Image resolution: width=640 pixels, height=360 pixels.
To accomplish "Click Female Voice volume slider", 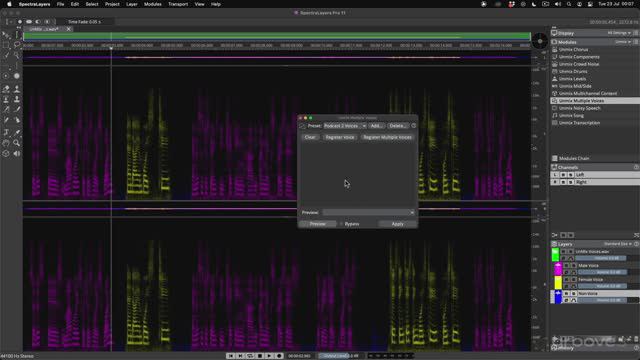I will coord(602,286).
